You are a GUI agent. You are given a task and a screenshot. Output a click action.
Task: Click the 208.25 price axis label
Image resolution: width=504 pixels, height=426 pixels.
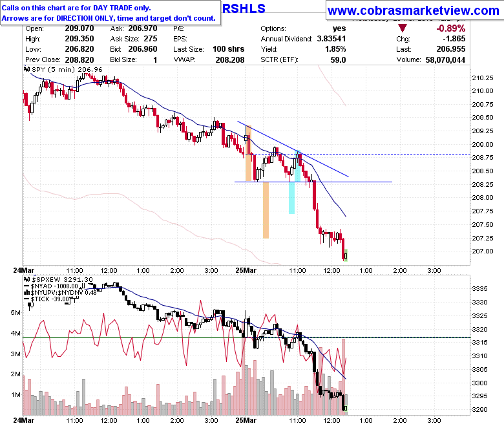click(482, 184)
